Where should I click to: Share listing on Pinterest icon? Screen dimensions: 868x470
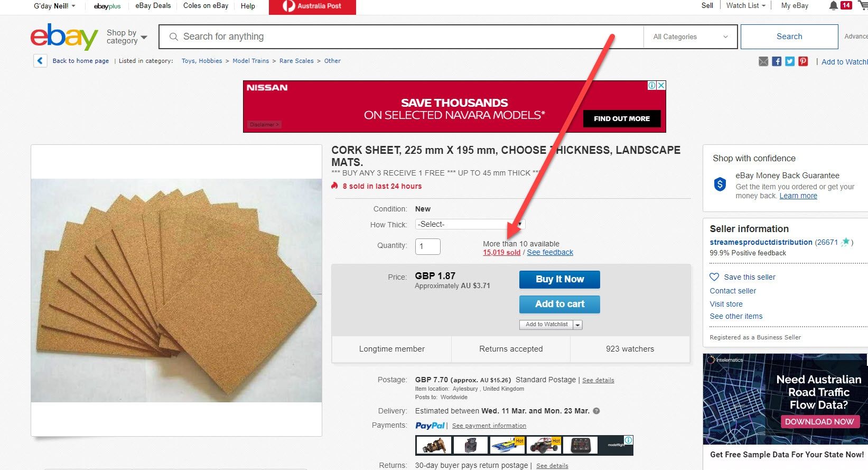coord(803,61)
